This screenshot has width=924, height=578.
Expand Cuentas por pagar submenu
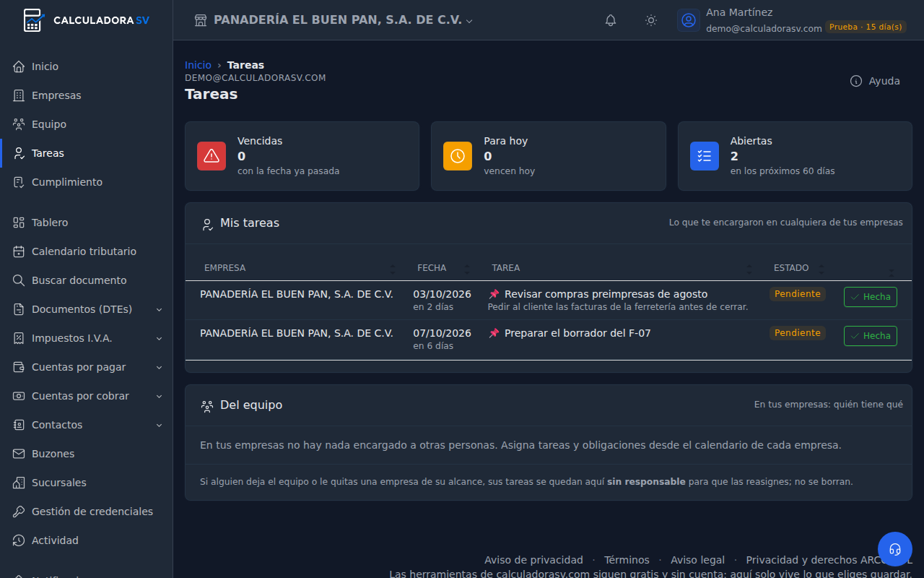tap(159, 367)
